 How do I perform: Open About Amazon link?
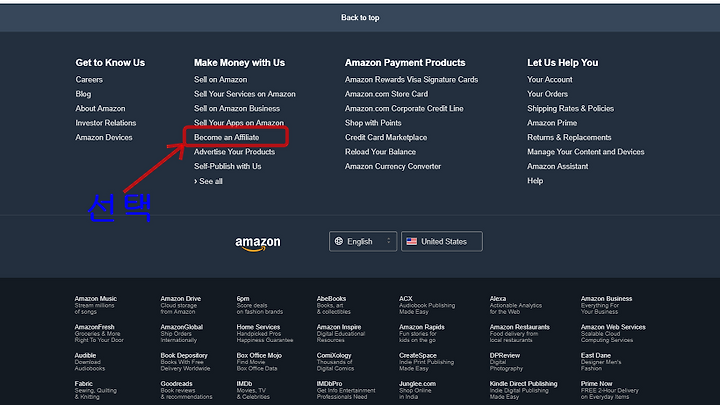click(100, 108)
